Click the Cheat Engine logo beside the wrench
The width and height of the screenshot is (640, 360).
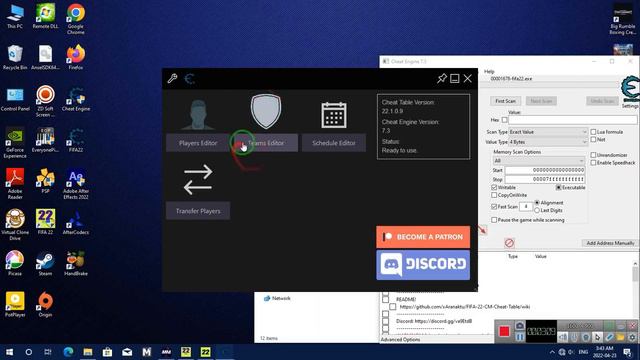[x=189, y=78]
